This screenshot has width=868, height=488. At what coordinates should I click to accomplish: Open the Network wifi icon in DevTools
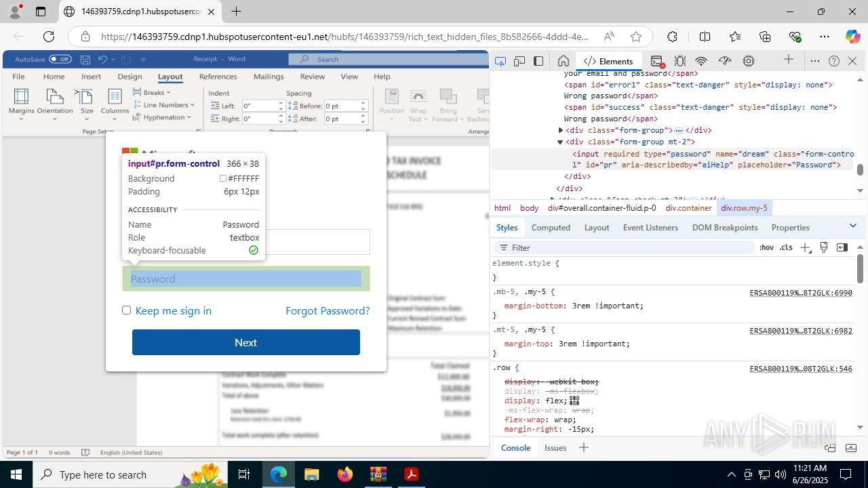pyautogui.click(x=702, y=61)
